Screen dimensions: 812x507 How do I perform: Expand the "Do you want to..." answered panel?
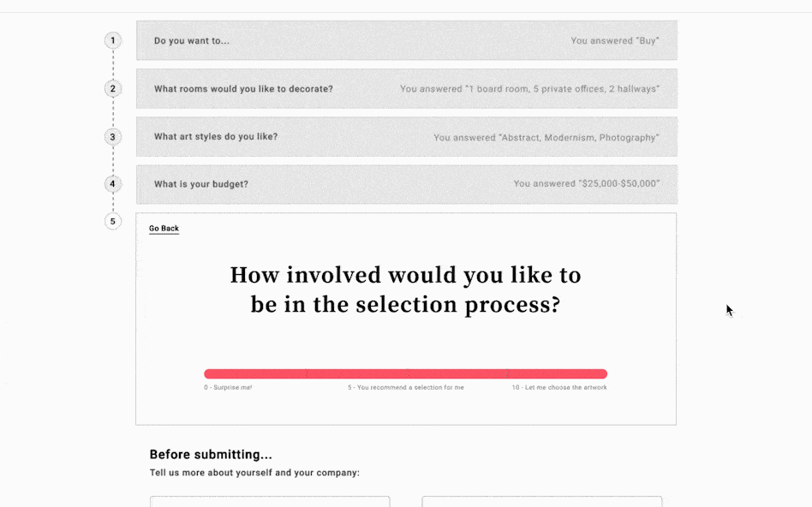407,40
